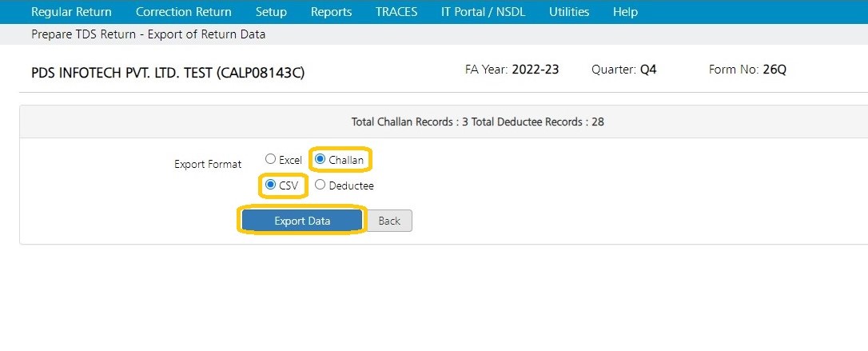The height and width of the screenshot is (351, 868).
Task: Select the Deductee radio button
Action: 320,185
